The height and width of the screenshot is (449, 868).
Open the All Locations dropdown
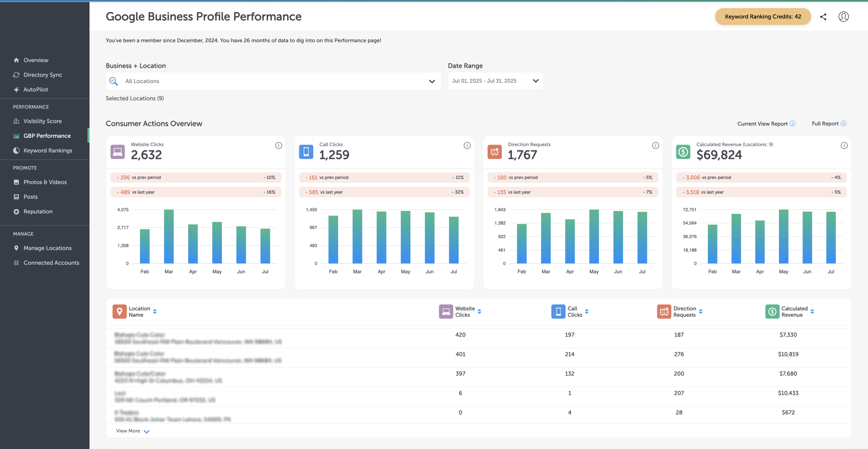[x=274, y=81]
